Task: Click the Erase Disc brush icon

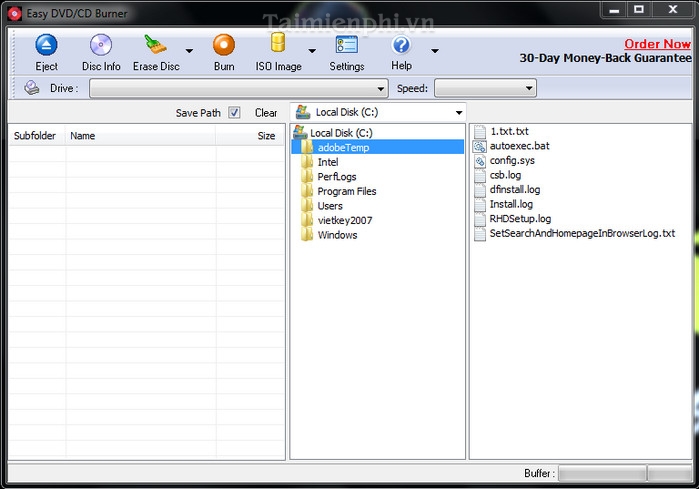Action: coord(155,45)
